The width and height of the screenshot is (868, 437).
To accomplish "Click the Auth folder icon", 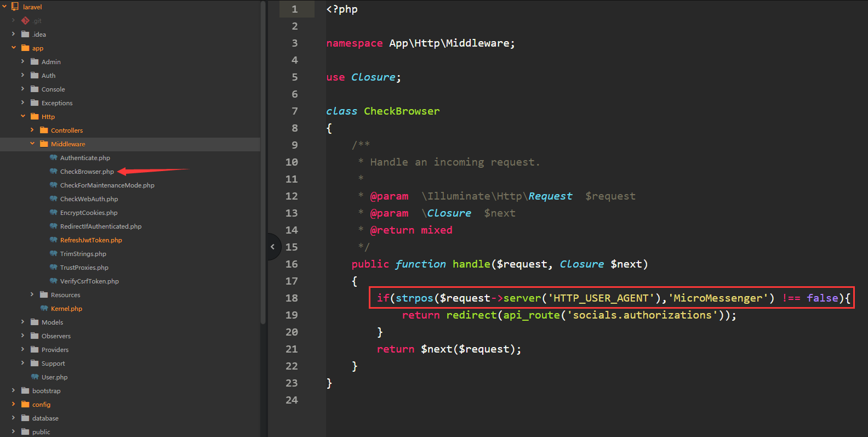I will pyautogui.click(x=35, y=75).
